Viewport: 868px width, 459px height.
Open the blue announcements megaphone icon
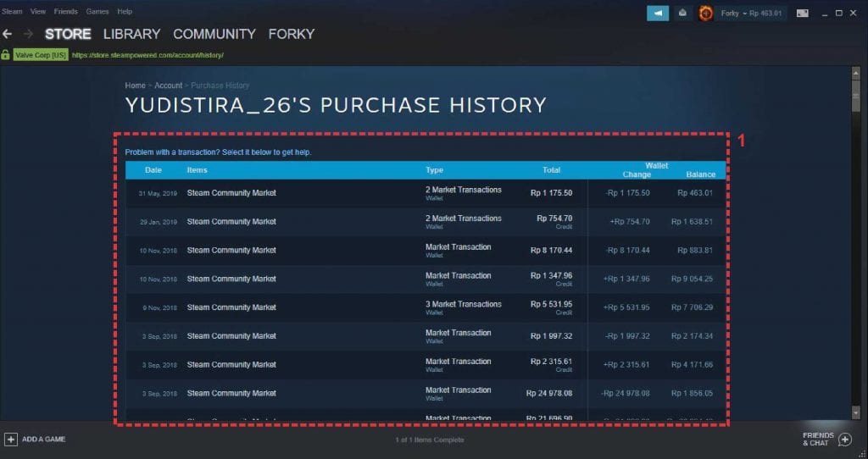[658, 14]
